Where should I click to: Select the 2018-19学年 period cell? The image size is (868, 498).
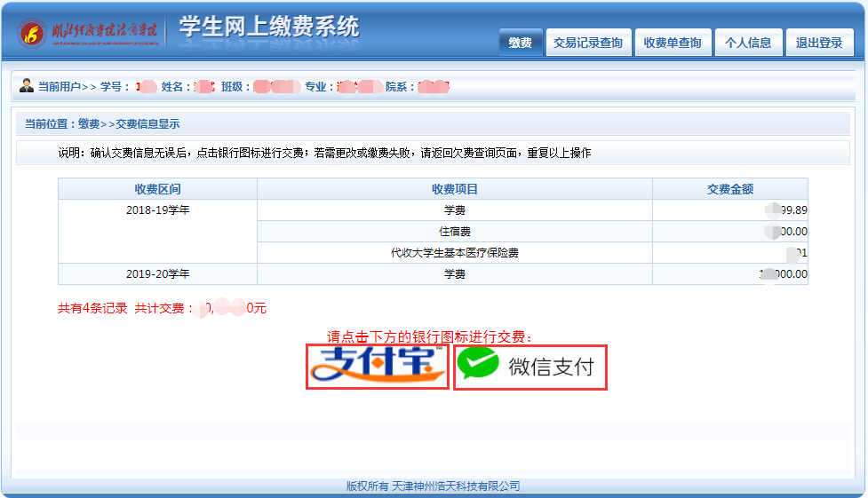pyautogui.click(x=157, y=210)
